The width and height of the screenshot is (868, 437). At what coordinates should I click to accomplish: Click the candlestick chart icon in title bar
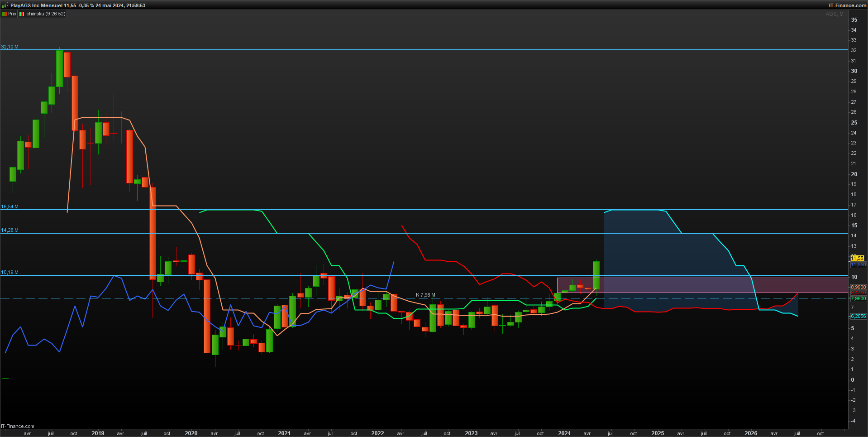point(5,5)
